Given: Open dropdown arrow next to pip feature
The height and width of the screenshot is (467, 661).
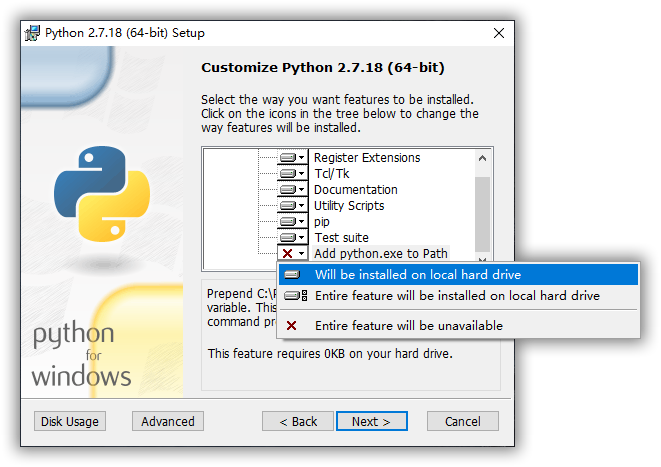Looking at the screenshot, I should 302,222.
